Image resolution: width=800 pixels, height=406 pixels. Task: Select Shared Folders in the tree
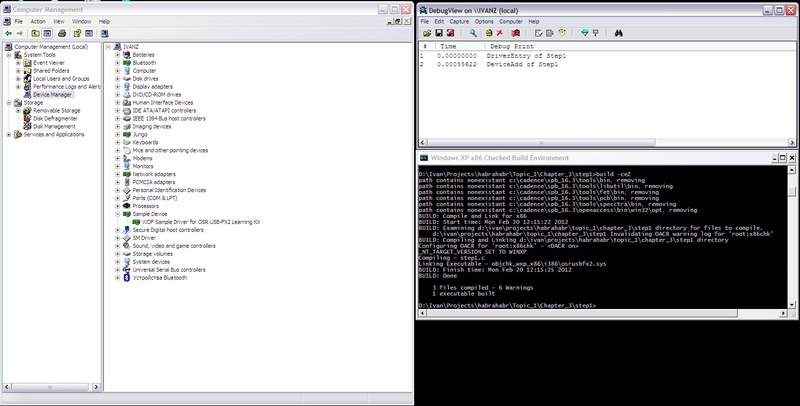[x=51, y=71]
